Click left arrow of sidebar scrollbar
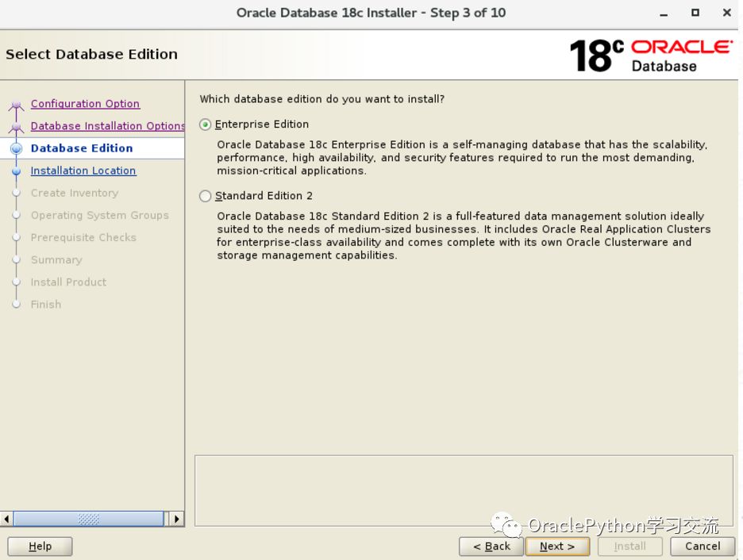The width and height of the screenshot is (743, 560). pos(6,519)
